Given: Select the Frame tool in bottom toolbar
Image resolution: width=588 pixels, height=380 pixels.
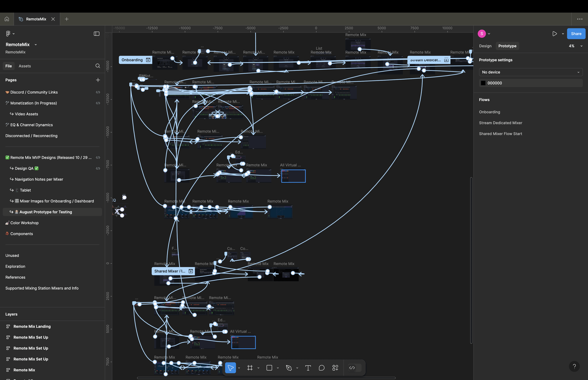Looking at the screenshot, I should point(250,368).
